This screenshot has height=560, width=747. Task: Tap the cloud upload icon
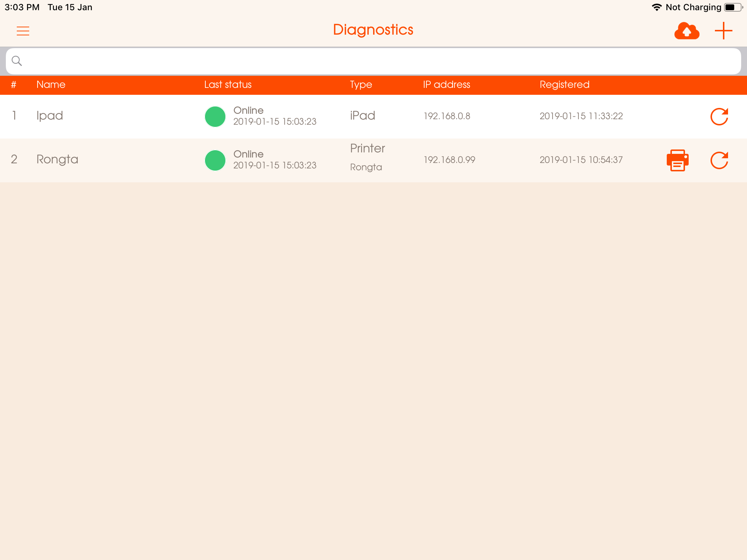(687, 31)
